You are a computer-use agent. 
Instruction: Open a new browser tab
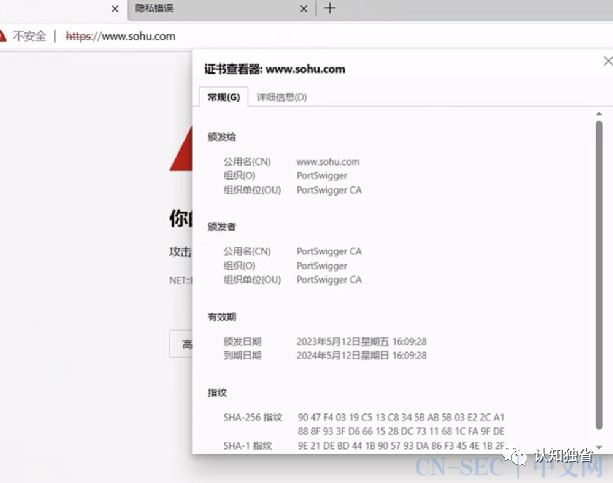(330, 8)
